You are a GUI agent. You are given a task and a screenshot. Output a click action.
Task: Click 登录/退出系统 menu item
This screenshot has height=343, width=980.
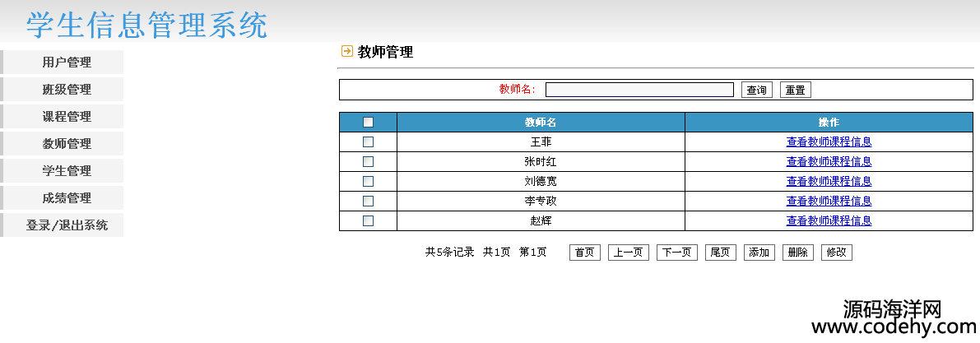(x=67, y=225)
